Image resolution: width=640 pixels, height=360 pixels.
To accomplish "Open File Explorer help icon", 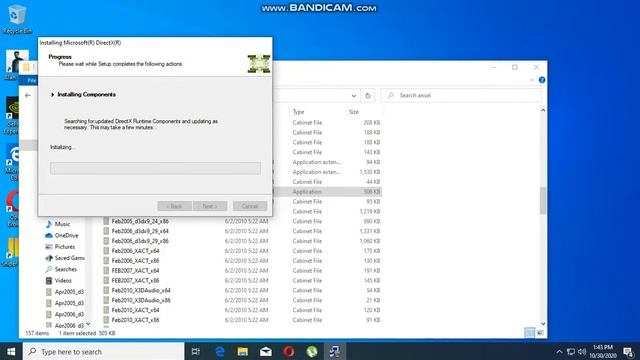I will pos(542,80).
